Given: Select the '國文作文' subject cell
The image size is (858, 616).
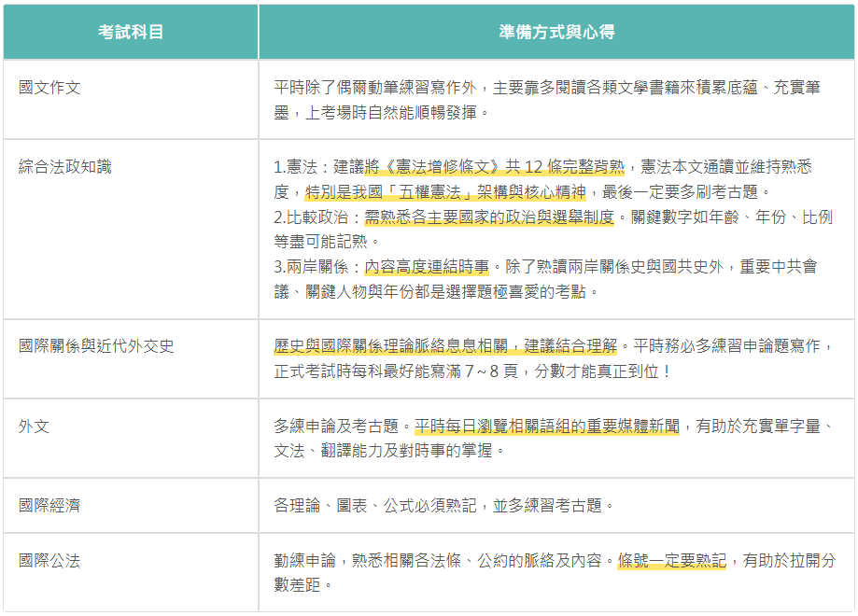Looking at the screenshot, I should coord(131,100).
